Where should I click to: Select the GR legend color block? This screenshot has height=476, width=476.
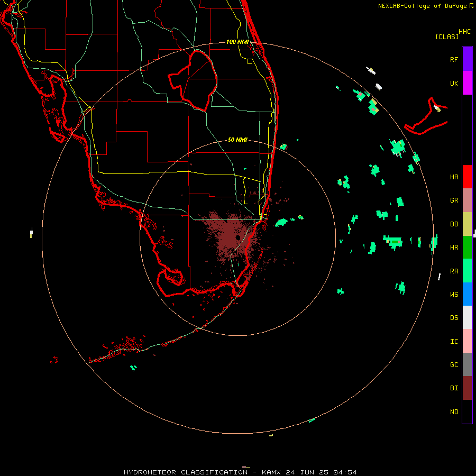click(x=467, y=200)
